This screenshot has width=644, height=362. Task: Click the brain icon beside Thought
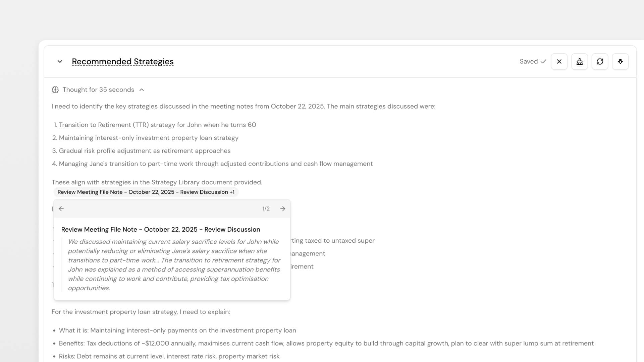click(55, 90)
